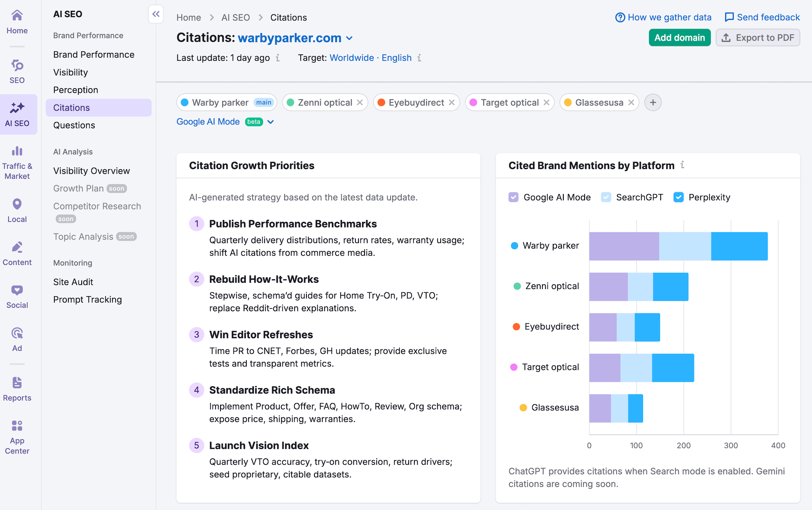Image resolution: width=812 pixels, height=510 pixels.
Task: Open the Social heart icon
Action: [17, 290]
